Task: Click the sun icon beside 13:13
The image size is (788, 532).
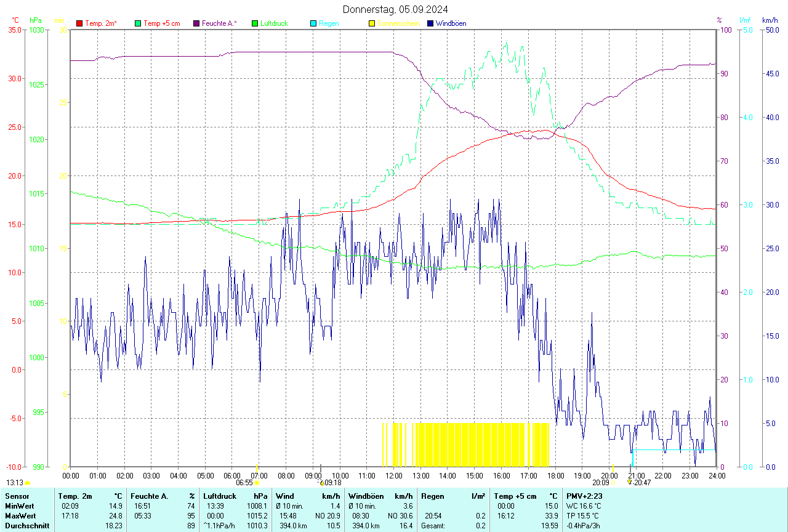Action: pyautogui.click(x=27, y=483)
